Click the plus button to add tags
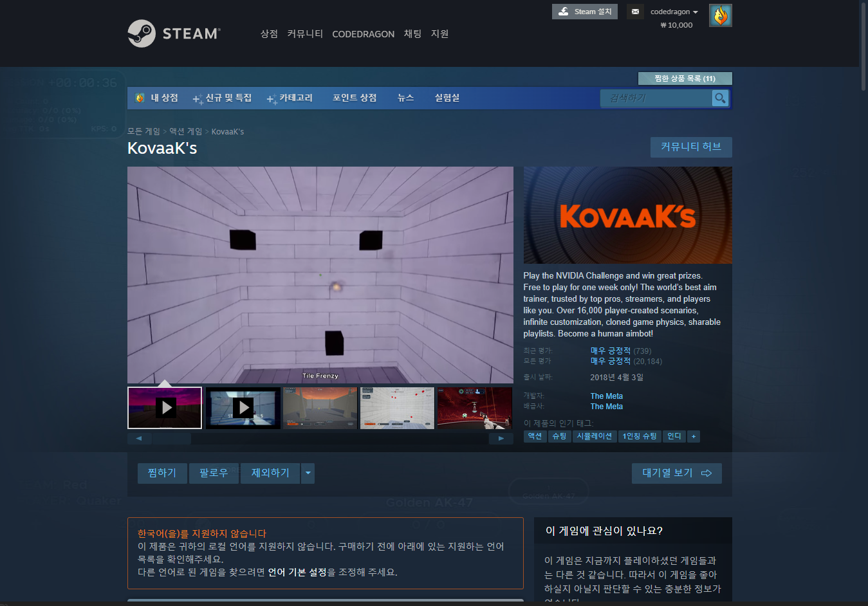 694,436
